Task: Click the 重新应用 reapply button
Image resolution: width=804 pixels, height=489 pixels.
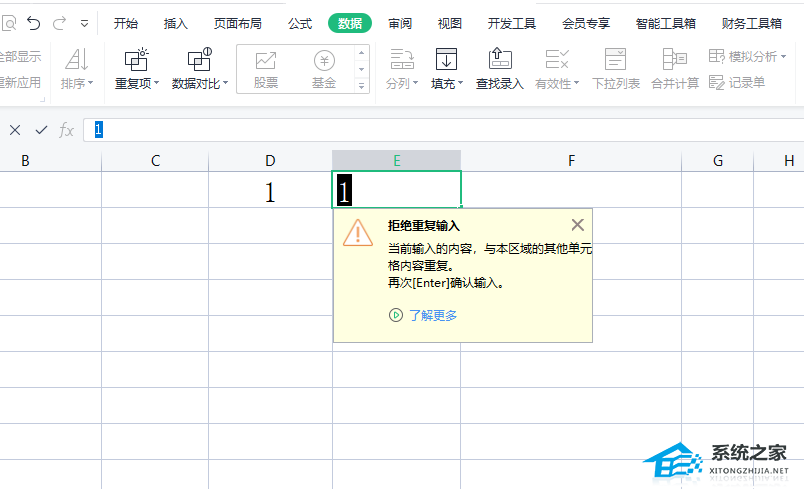Action: (20, 83)
